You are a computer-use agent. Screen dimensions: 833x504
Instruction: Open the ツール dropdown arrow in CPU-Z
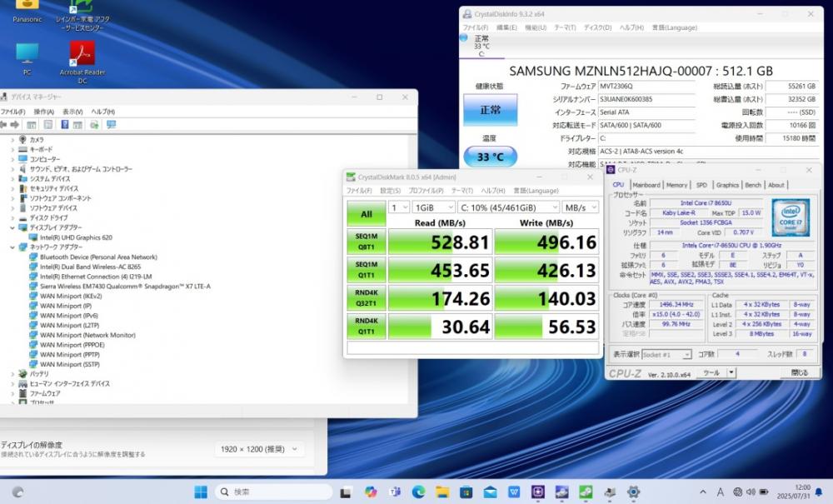pos(731,373)
